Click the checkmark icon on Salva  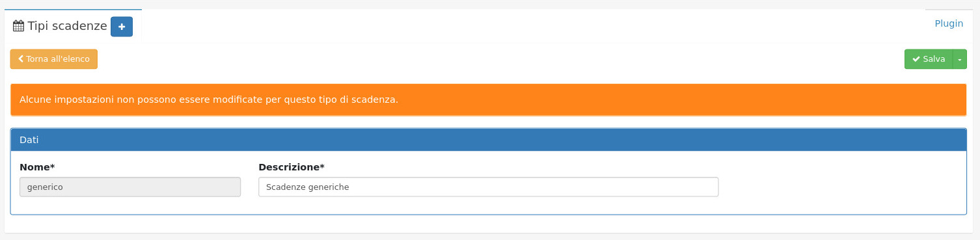click(x=916, y=59)
